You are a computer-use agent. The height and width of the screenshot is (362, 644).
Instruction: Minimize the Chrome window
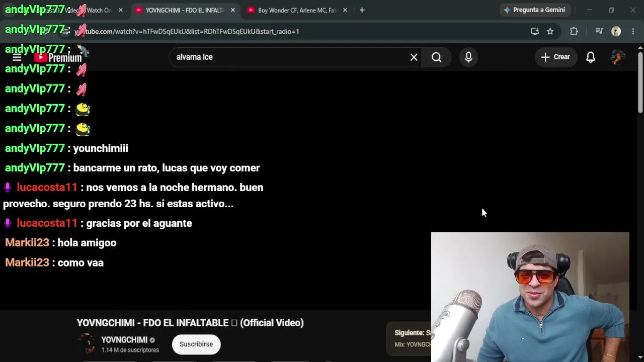click(x=590, y=10)
